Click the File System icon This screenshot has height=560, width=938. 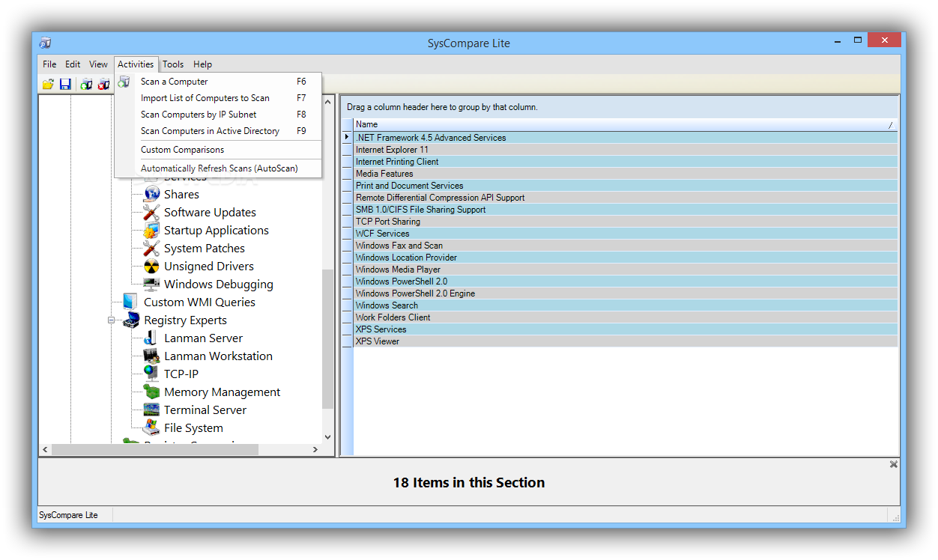[x=152, y=427]
